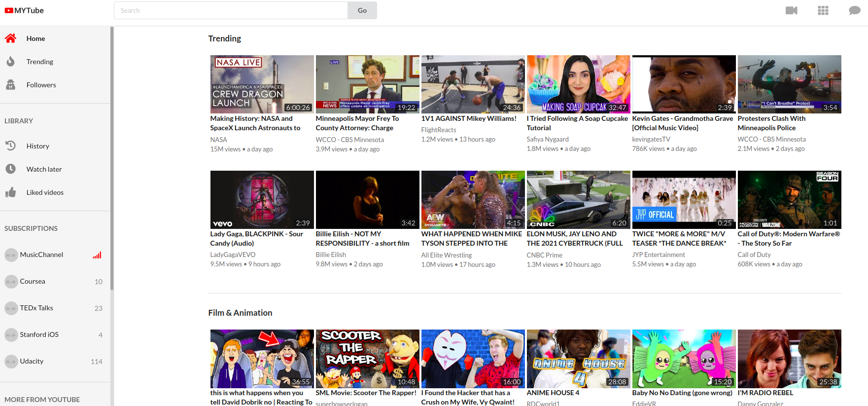Visit the WCCO channel under Mayor Frey video
868x406 pixels.
[x=350, y=140]
